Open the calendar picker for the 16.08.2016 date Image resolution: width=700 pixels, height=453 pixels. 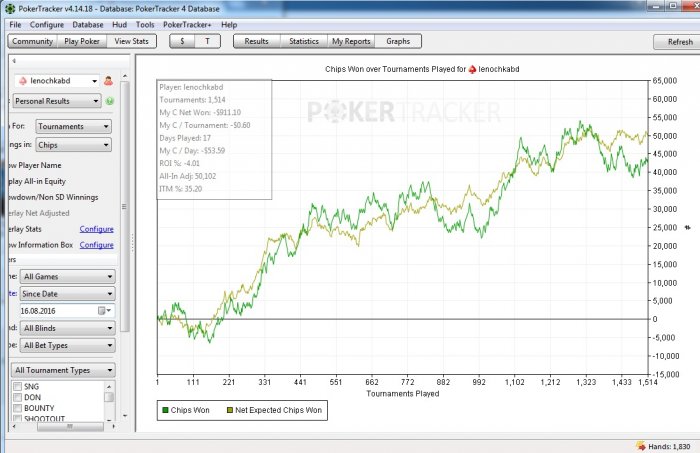pos(102,311)
